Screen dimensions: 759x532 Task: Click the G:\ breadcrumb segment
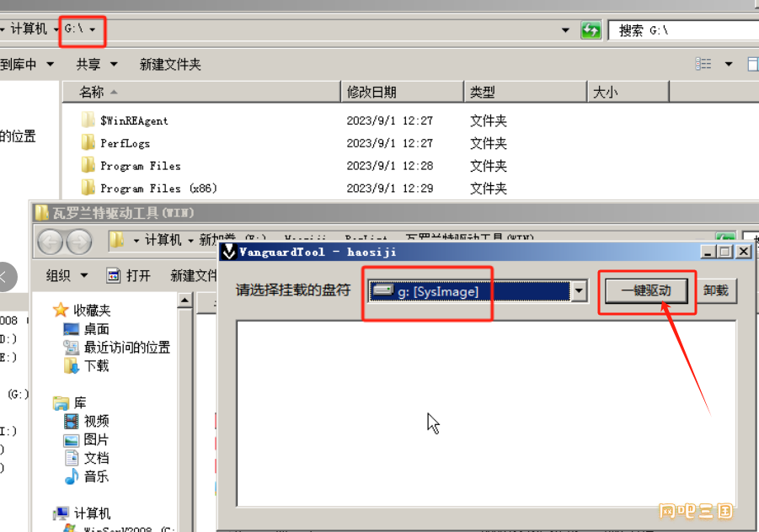(74, 29)
